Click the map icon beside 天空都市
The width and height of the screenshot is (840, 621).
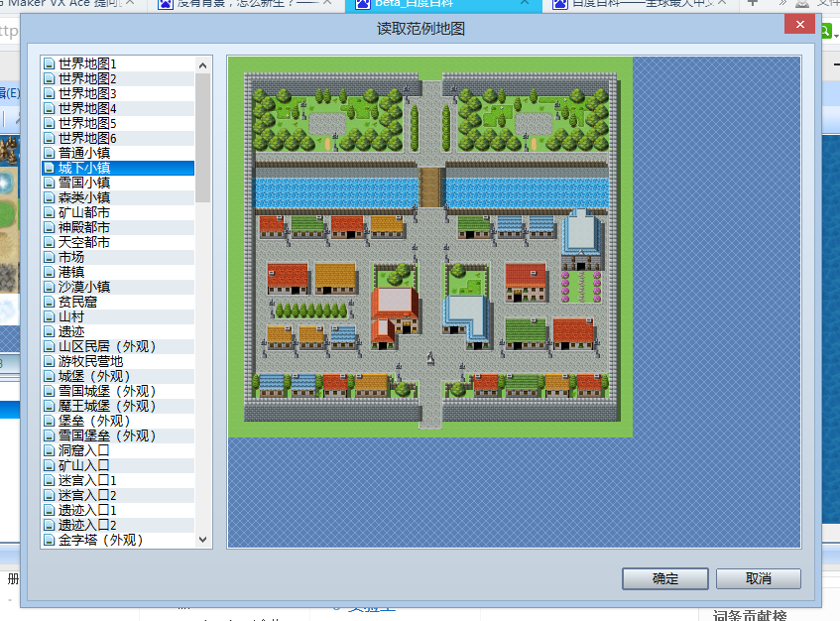pos(50,242)
